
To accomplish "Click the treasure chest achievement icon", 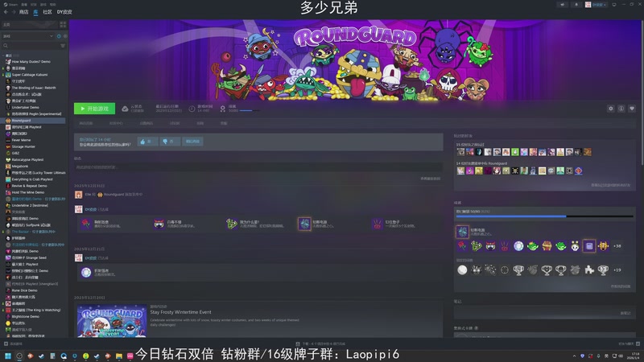I will (547, 246).
